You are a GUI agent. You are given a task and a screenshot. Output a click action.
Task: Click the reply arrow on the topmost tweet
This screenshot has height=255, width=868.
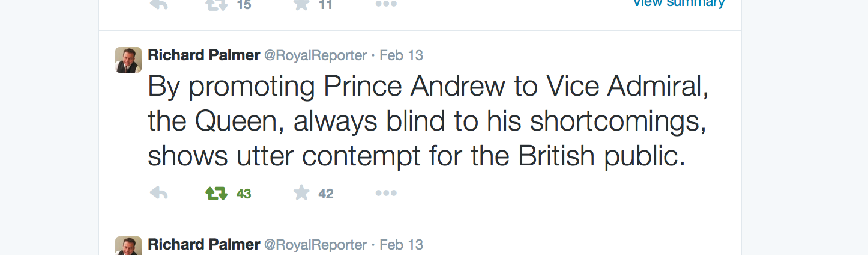[x=158, y=4]
